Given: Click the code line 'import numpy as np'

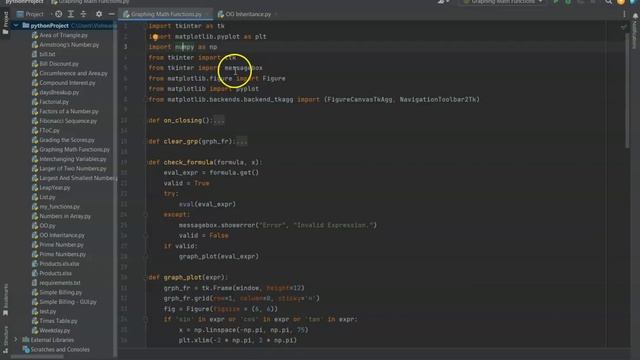Looking at the screenshot, I should point(182,47).
